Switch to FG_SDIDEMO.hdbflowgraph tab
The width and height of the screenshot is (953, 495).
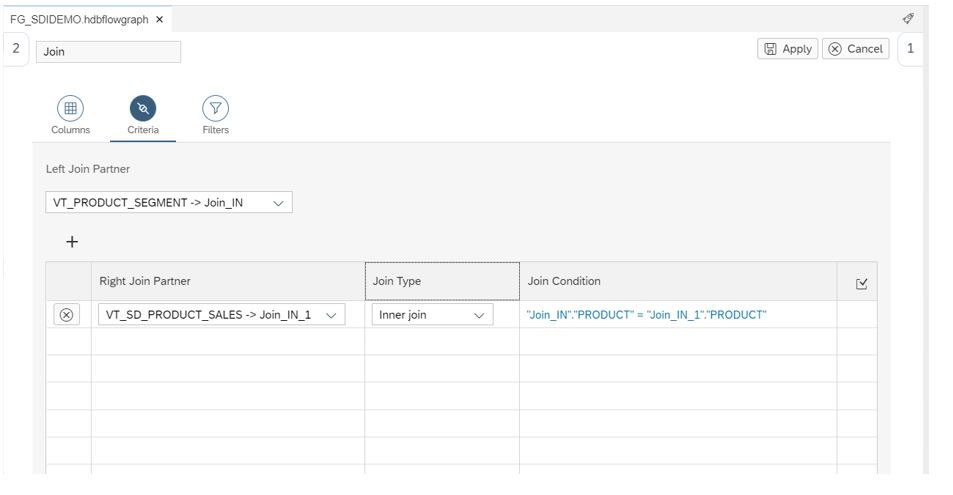[x=79, y=19]
